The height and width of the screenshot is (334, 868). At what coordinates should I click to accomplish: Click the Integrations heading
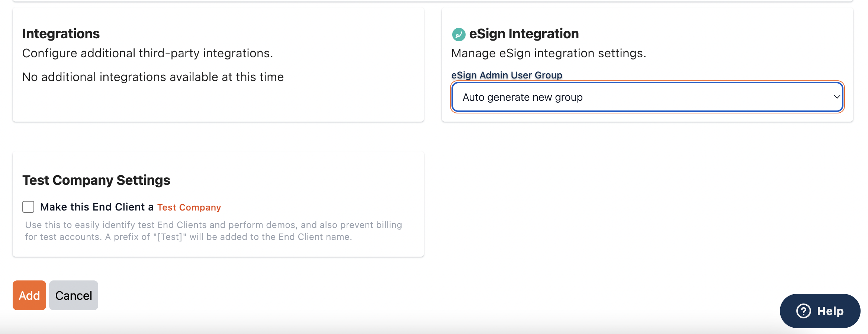(x=61, y=34)
